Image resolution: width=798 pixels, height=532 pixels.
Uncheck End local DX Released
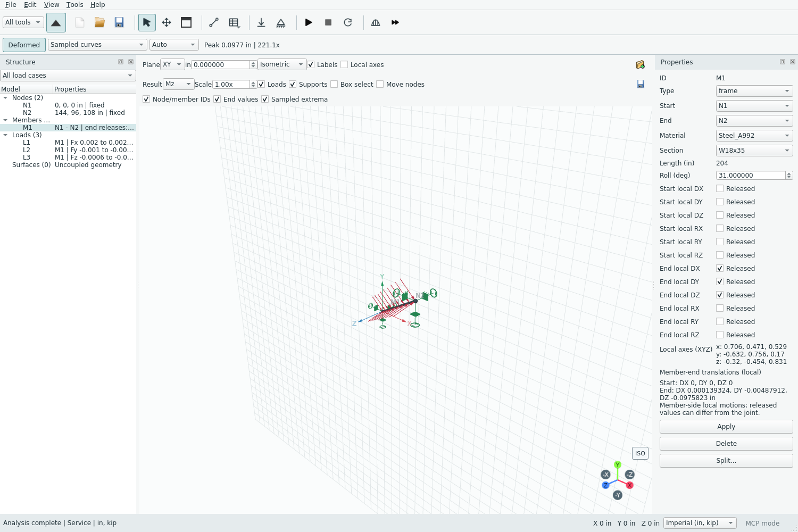tap(720, 268)
